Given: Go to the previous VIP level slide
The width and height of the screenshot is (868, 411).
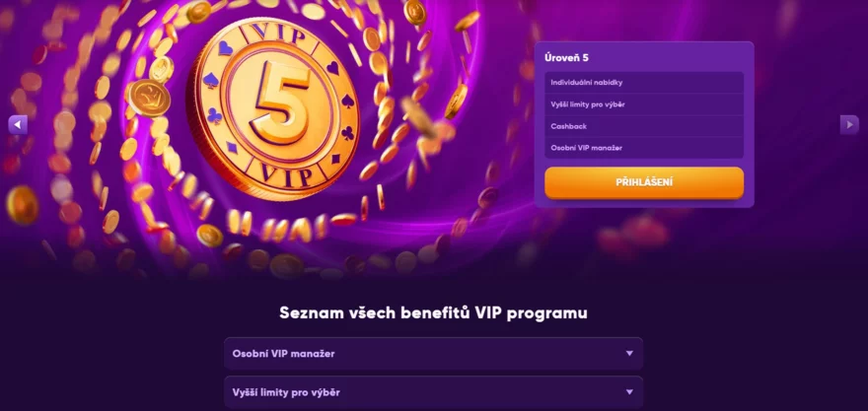Looking at the screenshot, I should (18, 125).
